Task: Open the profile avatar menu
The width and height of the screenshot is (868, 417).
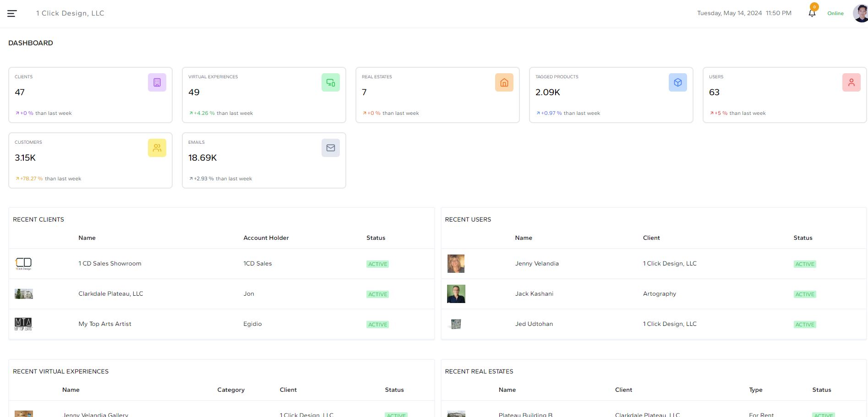Action: point(860,13)
